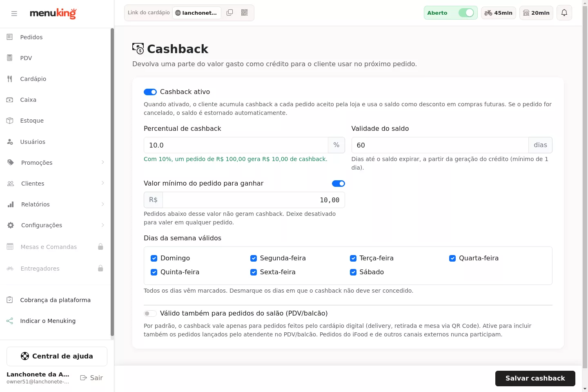Screen dimensions: 588x392
Task: Click the Cardápio fork-knife icon
Action: (x=10, y=79)
